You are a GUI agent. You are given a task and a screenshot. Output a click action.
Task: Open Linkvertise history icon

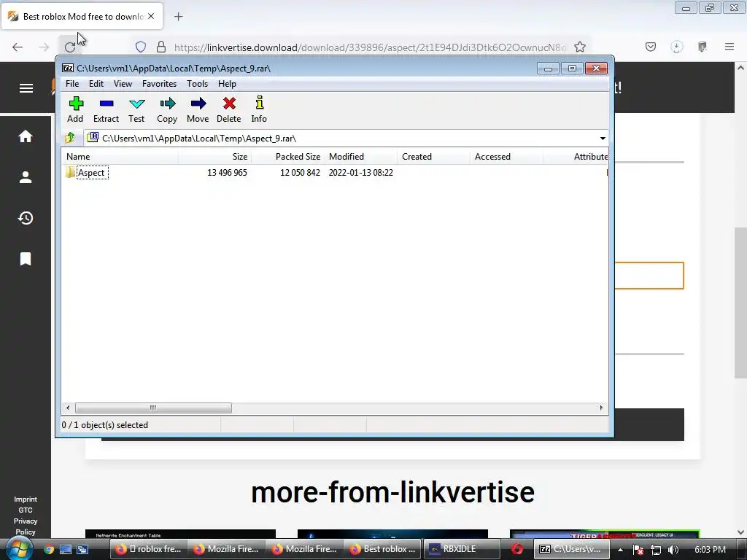(x=26, y=218)
